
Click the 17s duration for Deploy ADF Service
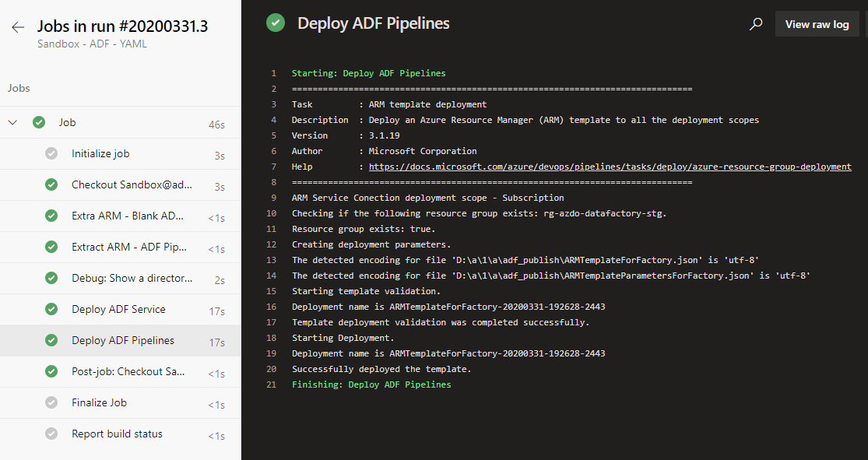tap(217, 311)
